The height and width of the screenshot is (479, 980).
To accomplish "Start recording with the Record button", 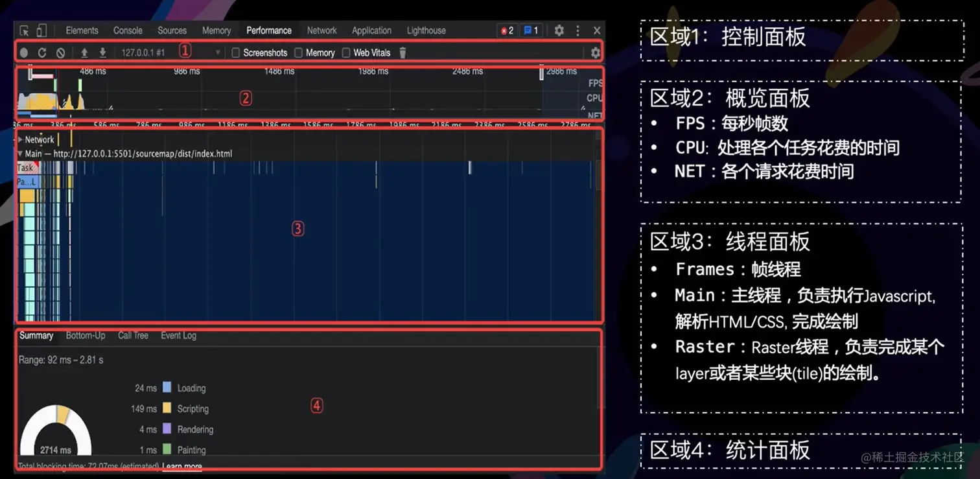I will (24, 53).
